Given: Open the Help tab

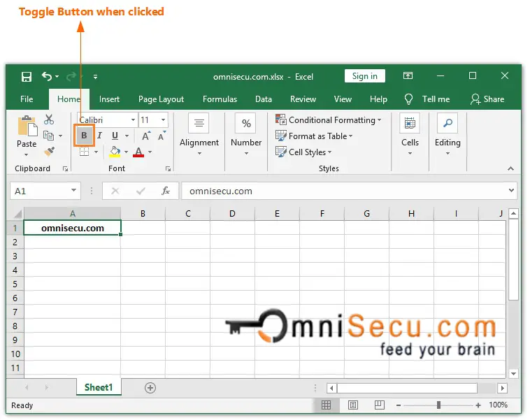Looking at the screenshot, I should pyautogui.click(x=378, y=99).
